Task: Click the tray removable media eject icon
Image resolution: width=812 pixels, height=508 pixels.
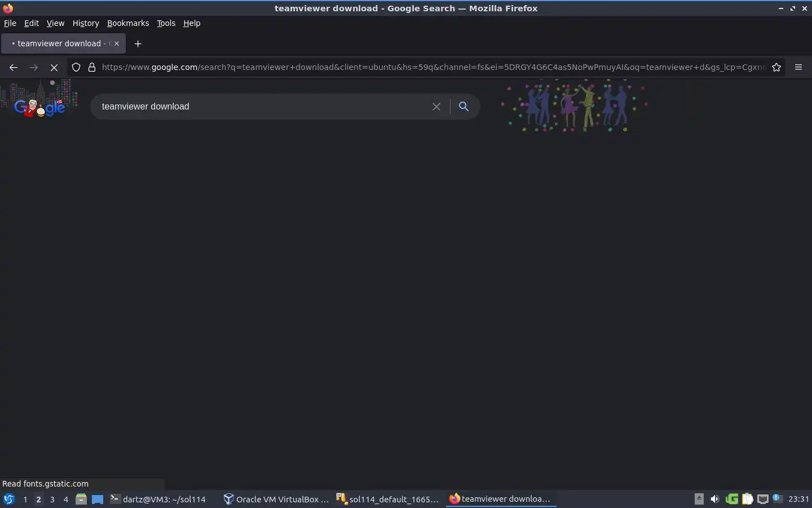Action: click(699, 499)
